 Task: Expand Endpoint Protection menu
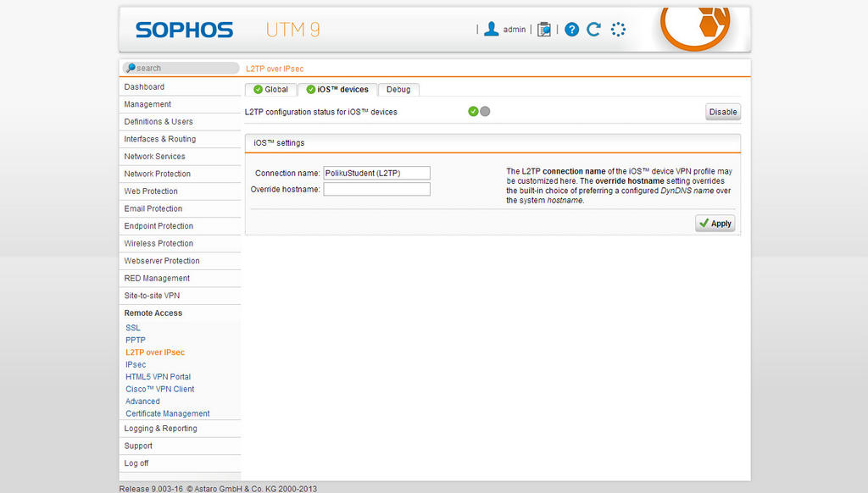click(180, 226)
